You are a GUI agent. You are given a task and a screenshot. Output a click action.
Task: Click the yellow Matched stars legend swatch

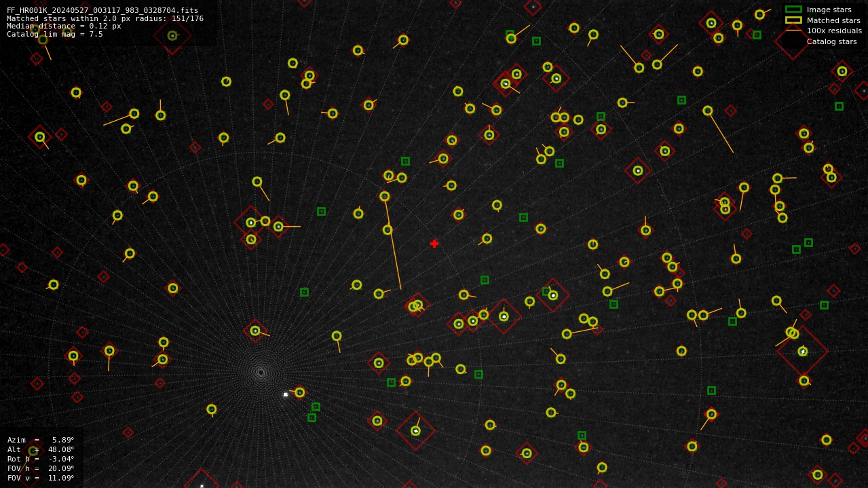point(793,20)
